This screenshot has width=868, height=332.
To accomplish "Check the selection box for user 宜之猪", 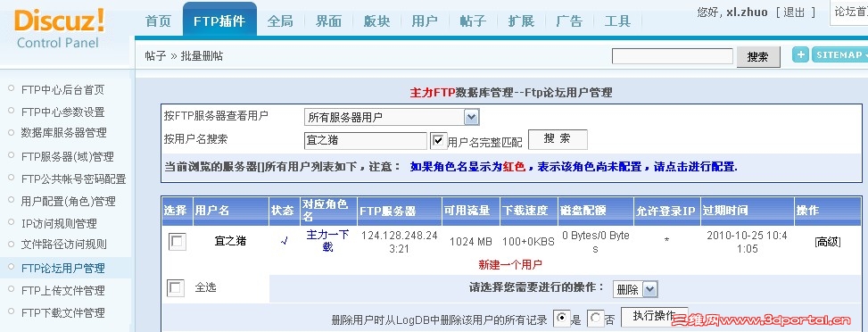I will click(x=178, y=242).
